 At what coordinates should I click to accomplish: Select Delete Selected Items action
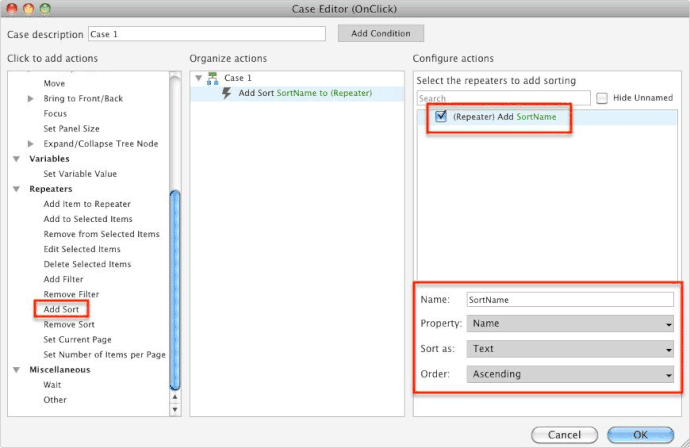[87, 264]
